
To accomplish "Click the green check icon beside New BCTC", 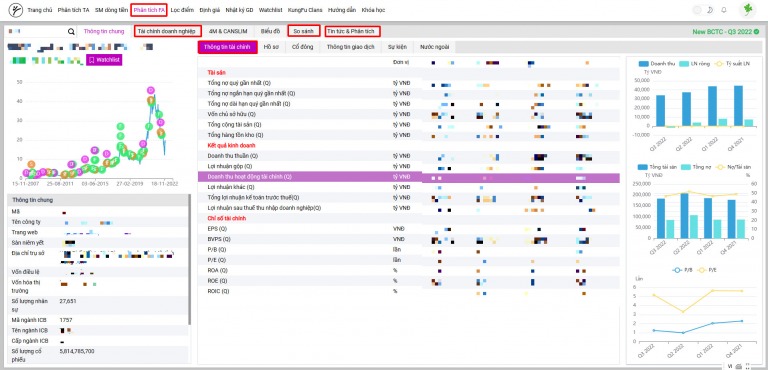I will coord(756,31).
